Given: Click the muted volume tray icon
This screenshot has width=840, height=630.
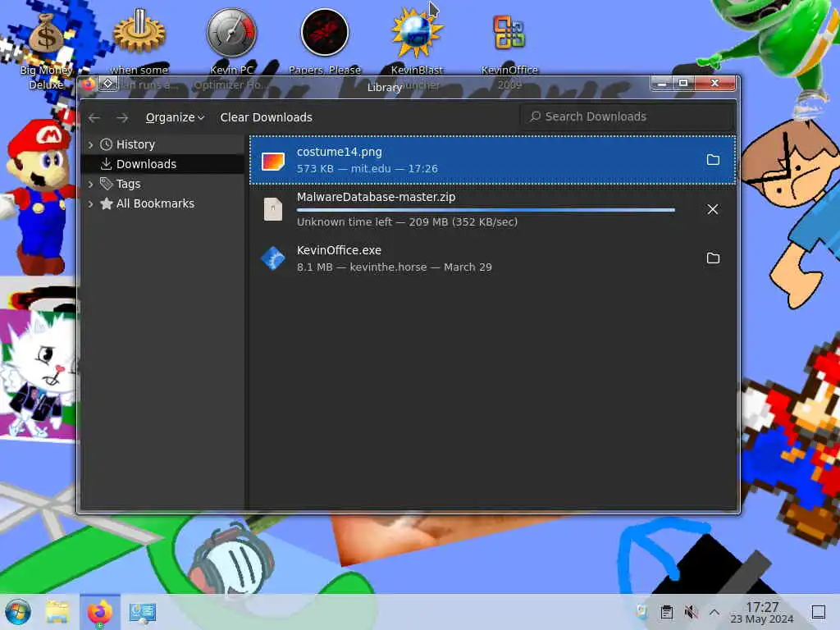Looking at the screenshot, I should click(691, 612).
